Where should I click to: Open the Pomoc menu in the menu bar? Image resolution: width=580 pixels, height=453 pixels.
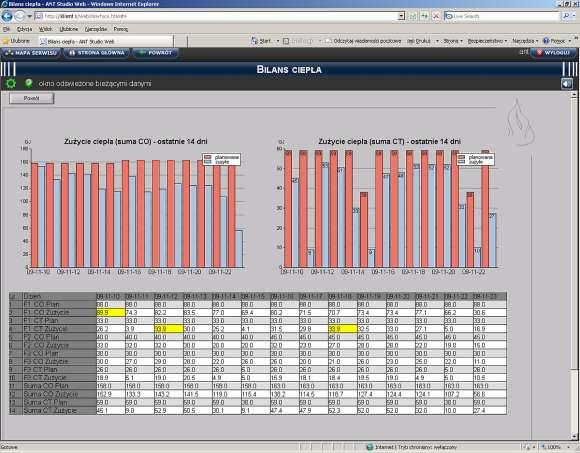pos(121,29)
